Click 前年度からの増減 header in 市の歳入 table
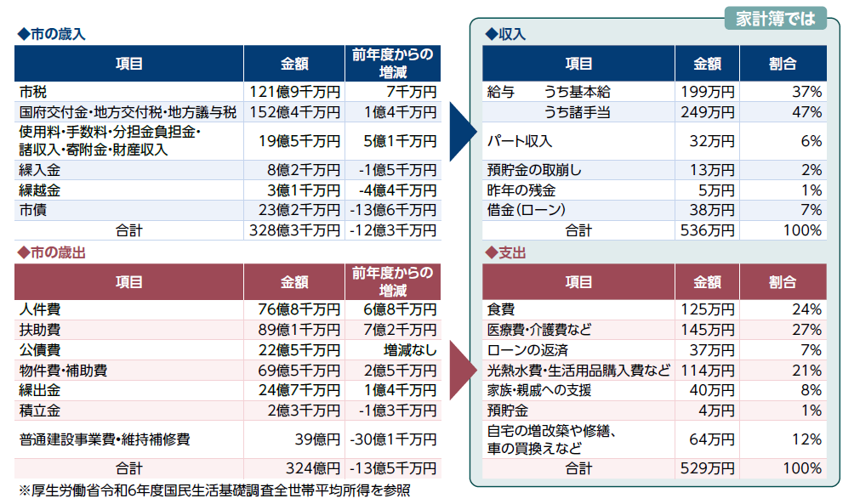This screenshot has width=860, height=504. click(392, 64)
